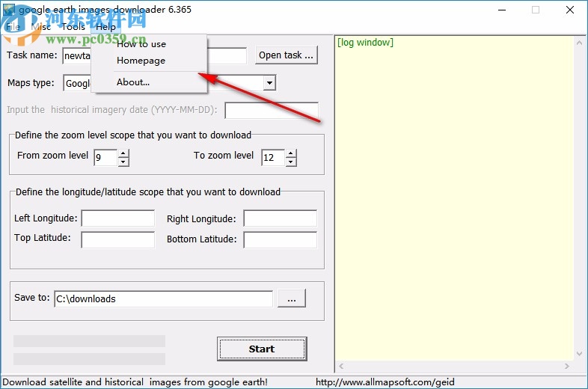Screen dimensions: 588x389
Task: Click the Start button
Action: [x=262, y=349]
